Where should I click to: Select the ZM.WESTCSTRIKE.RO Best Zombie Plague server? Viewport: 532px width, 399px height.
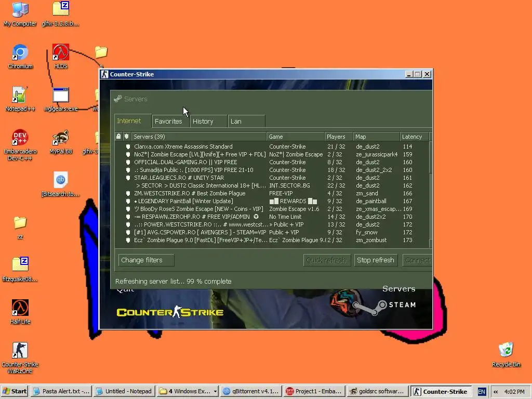[x=272, y=193]
